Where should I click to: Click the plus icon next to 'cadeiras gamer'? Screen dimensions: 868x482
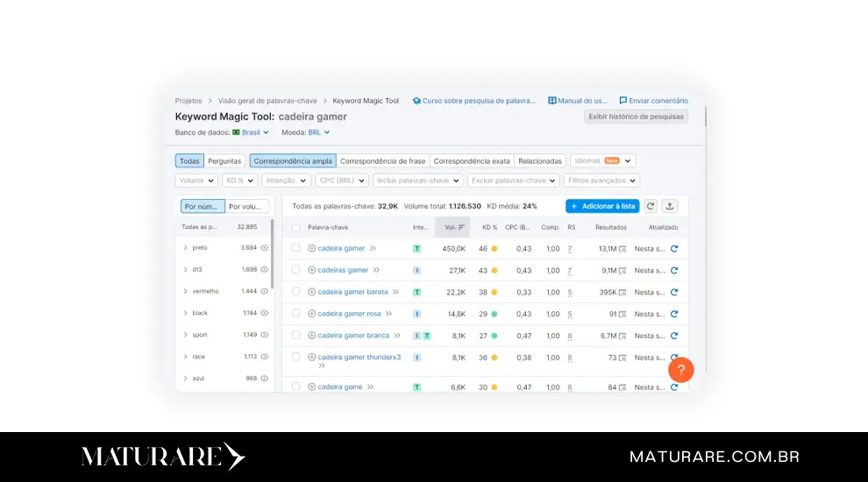click(x=311, y=270)
